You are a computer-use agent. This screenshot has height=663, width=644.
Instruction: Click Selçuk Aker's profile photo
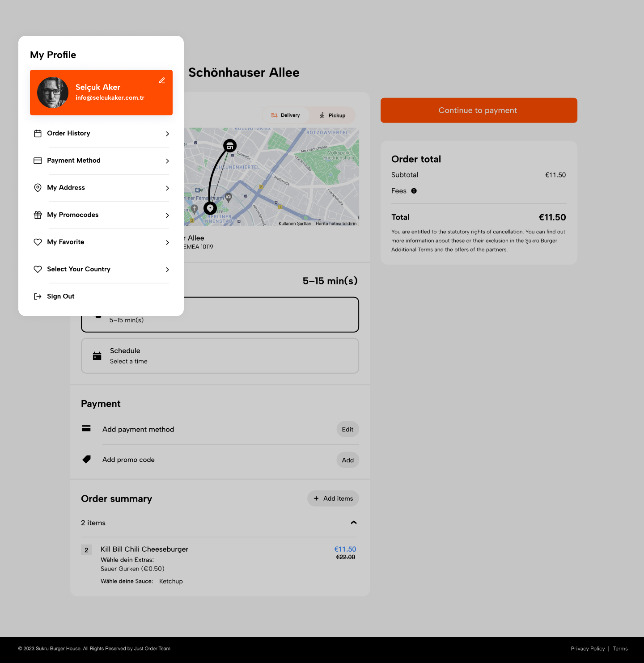tap(53, 93)
